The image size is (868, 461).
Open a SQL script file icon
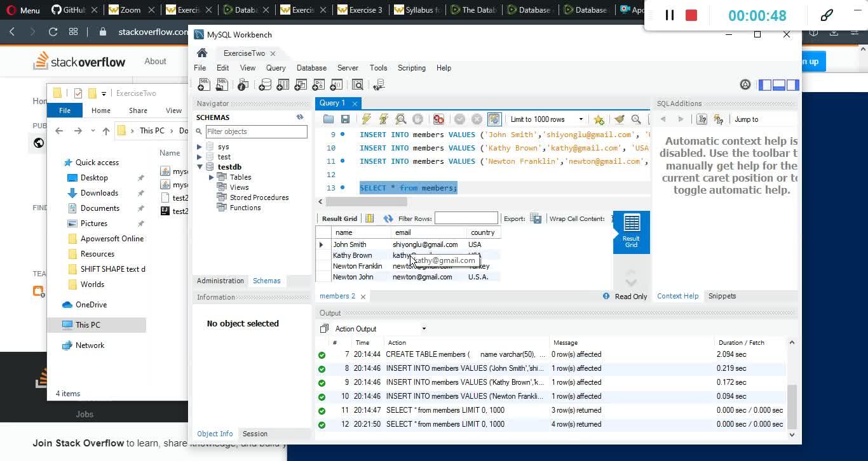coord(222,84)
